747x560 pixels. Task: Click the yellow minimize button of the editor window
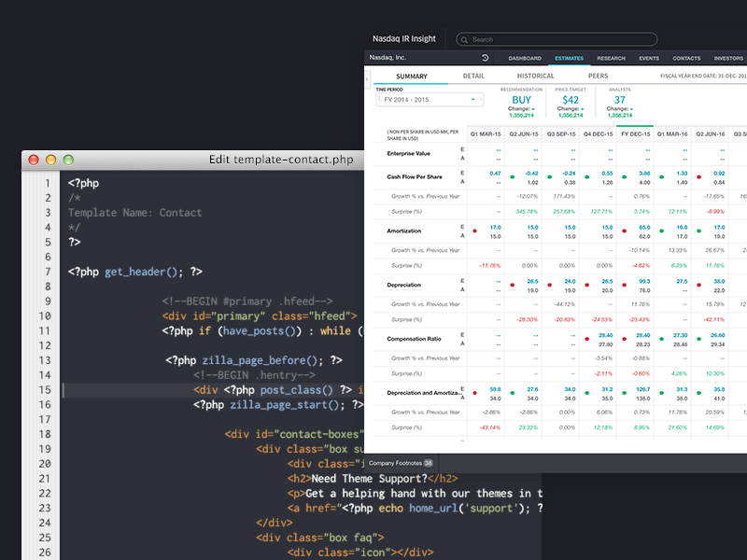[51, 160]
